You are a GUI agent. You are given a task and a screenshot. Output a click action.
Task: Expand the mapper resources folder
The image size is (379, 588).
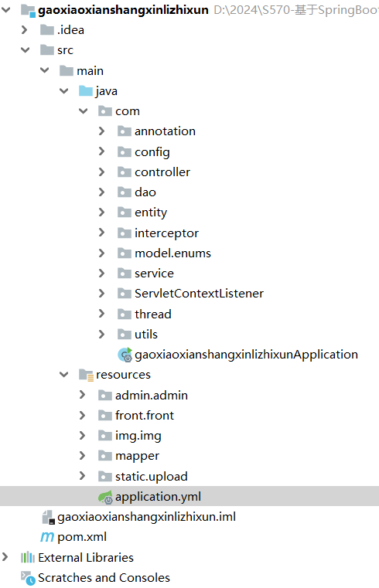[82, 456]
